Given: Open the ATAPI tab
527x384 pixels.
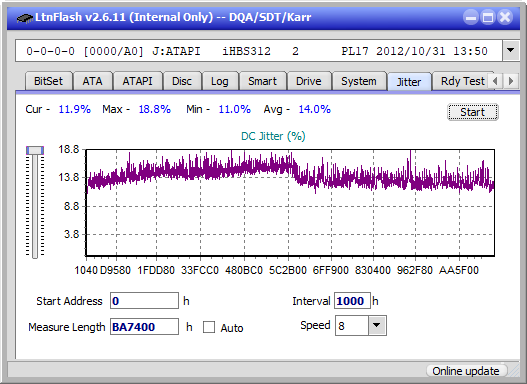Looking at the screenshot, I should (137, 81).
